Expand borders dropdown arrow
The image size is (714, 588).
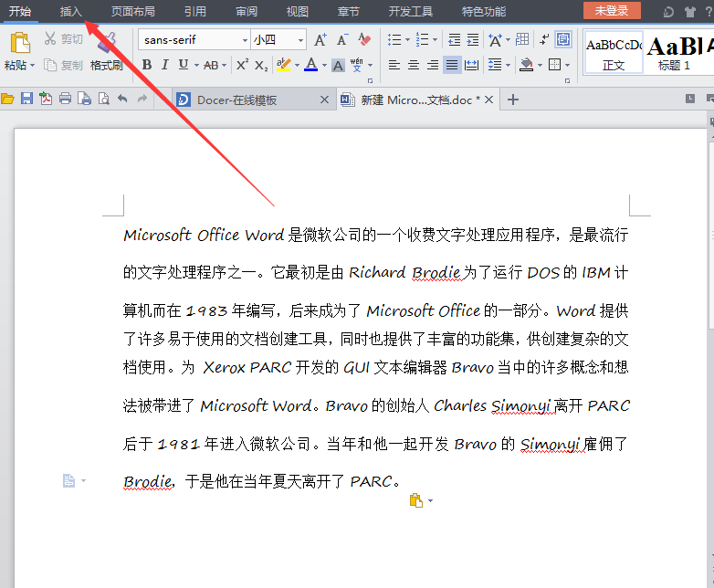pos(567,66)
